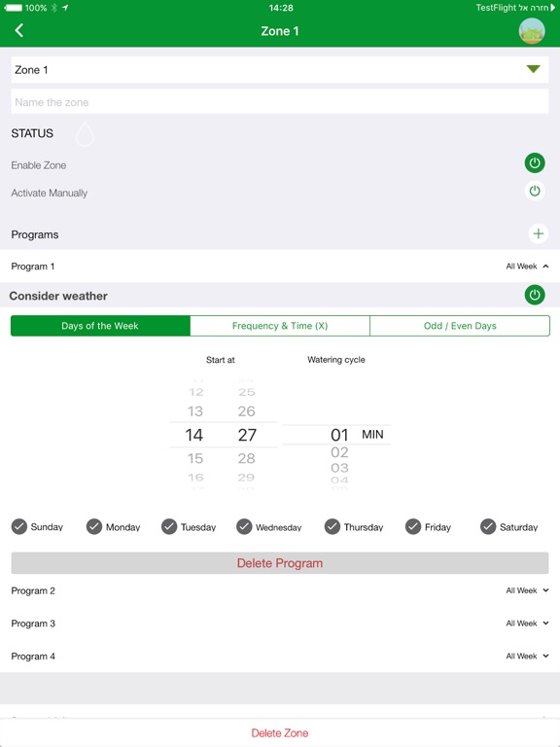Image resolution: width=560 pixels, height=747 pixels.
Task: Uncheck the Saturday checkmark
Action: 488,527
